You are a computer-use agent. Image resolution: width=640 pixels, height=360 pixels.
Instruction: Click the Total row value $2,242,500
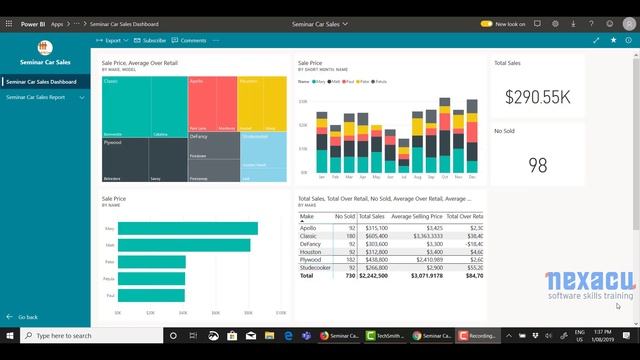coord(373,276)
